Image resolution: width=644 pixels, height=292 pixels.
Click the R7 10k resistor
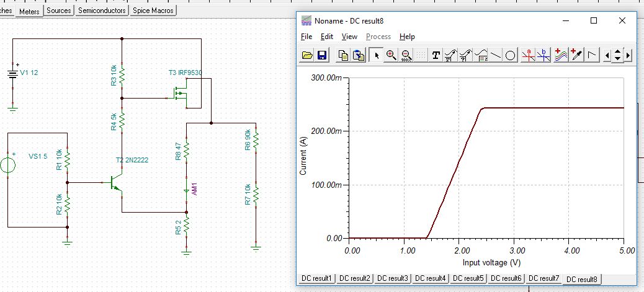[256, 194]
